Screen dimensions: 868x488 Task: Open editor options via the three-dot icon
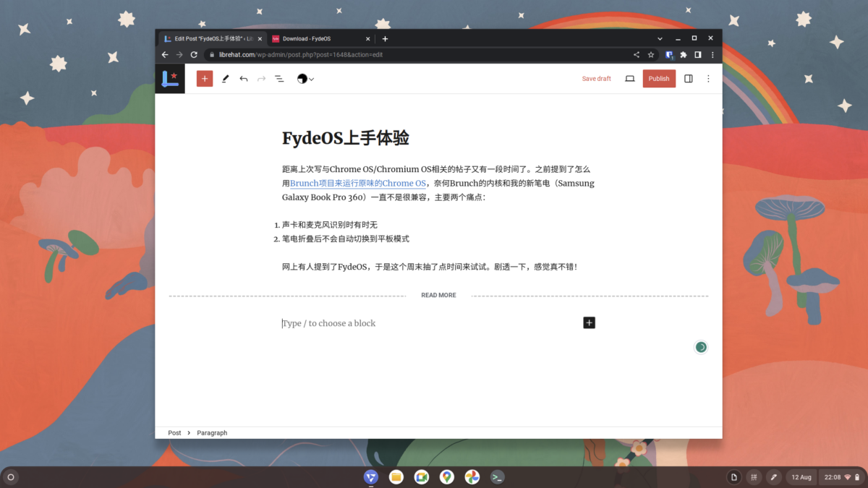[708, 78]
